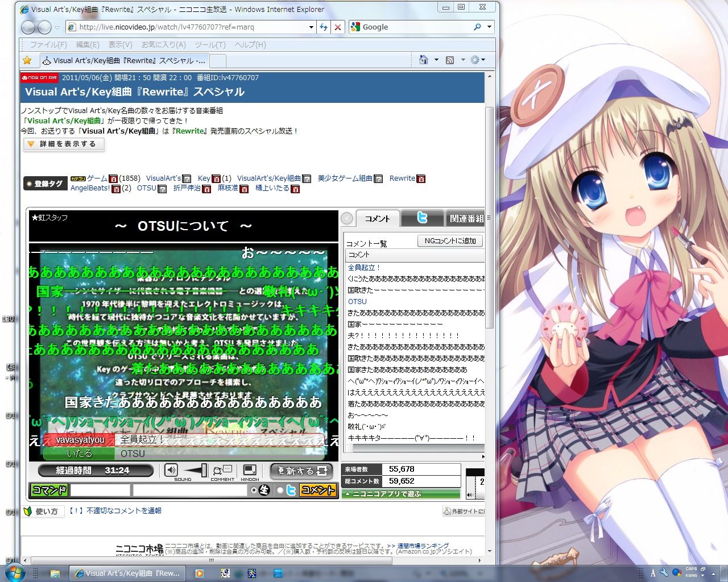Screen dimensions: 728x582
Task: Open the search provider dropdown arrow
Action: tap(489, 27)
